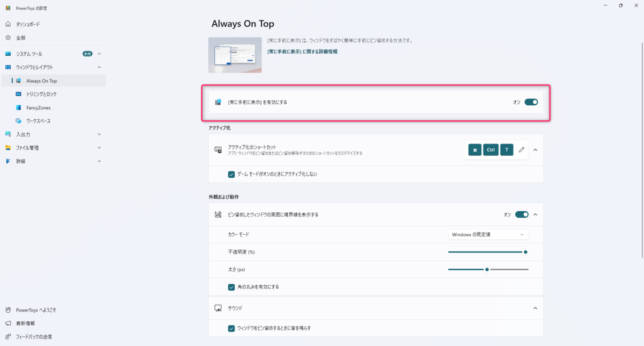Open the カラー モード dropdown
644x346 pixels.
coord(488,234)
